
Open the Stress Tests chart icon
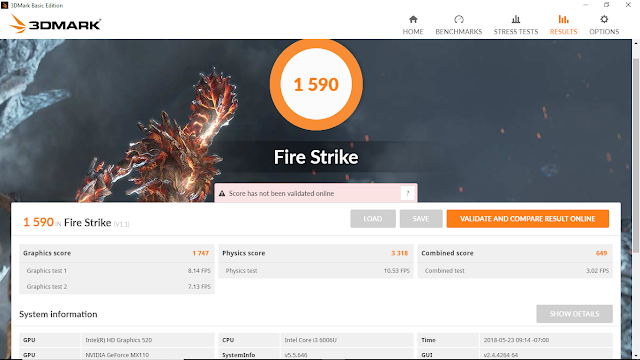516,19
